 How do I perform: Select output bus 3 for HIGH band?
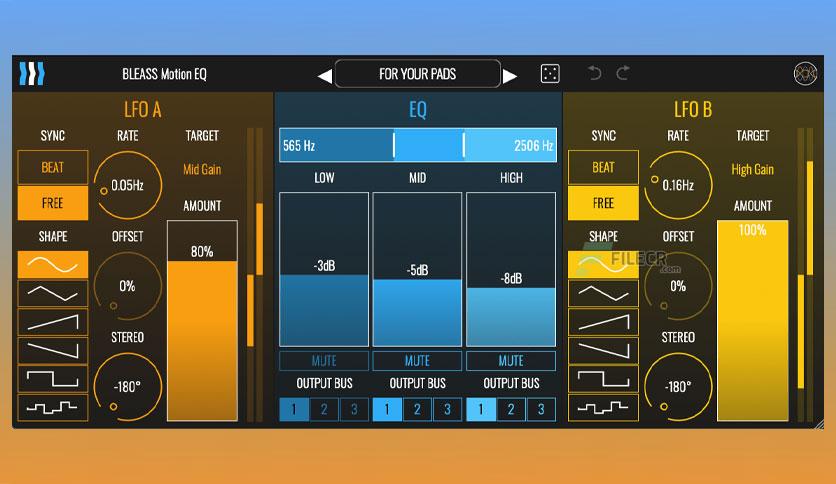(x=541, y=409)
